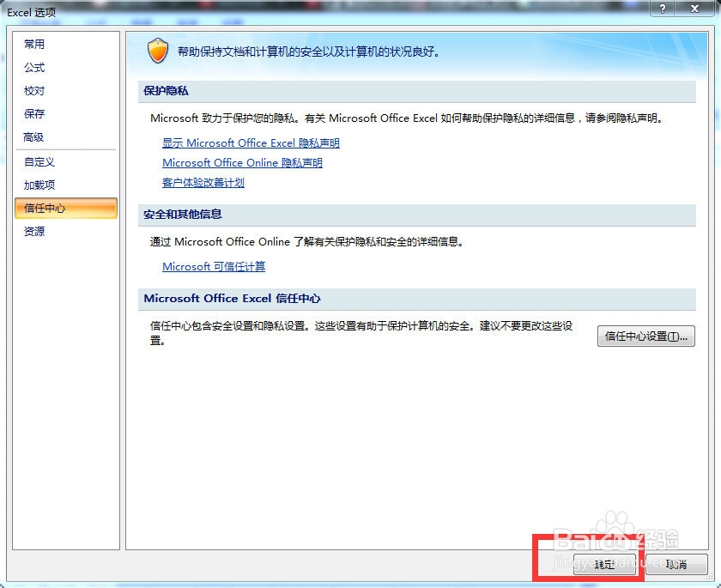Open 显示 Microsoft Office Excel 隐私声明 link
Screen dimensions: 721x588
(251, 143)
